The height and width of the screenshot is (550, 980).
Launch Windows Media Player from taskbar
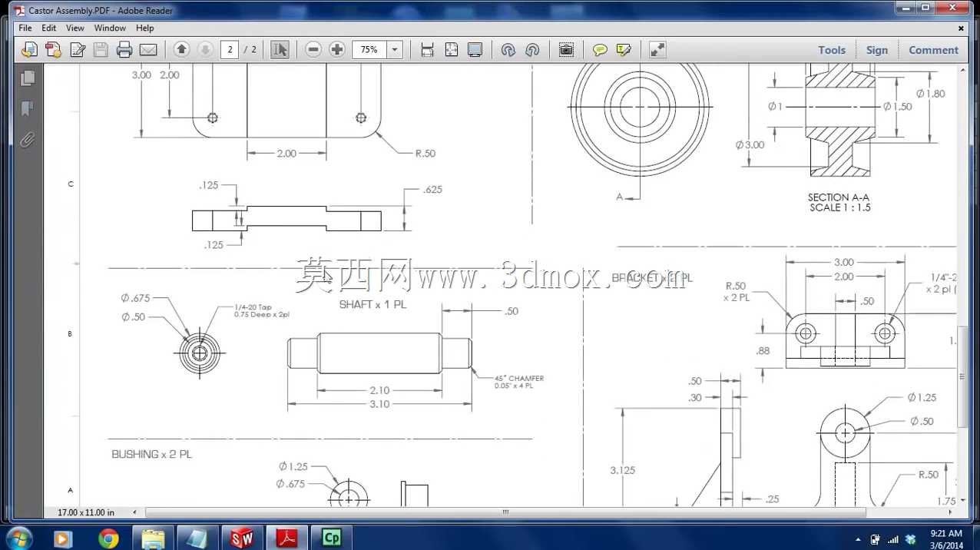tap(62, 538)
